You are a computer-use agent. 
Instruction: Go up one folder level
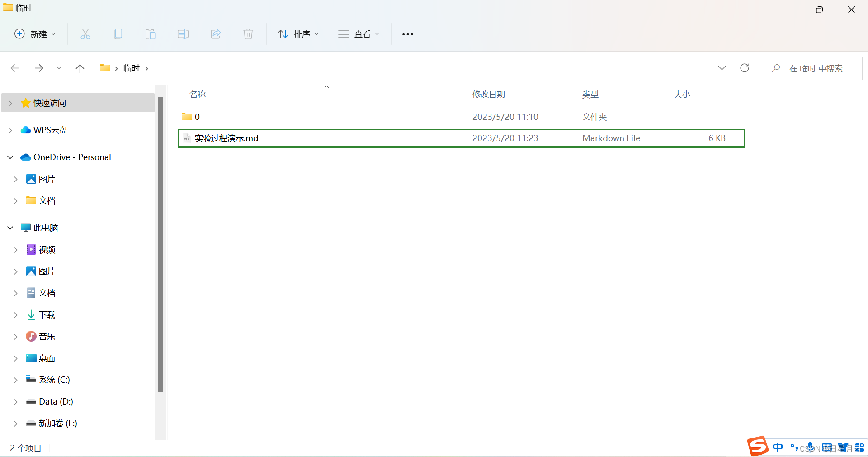pos(80,68)
